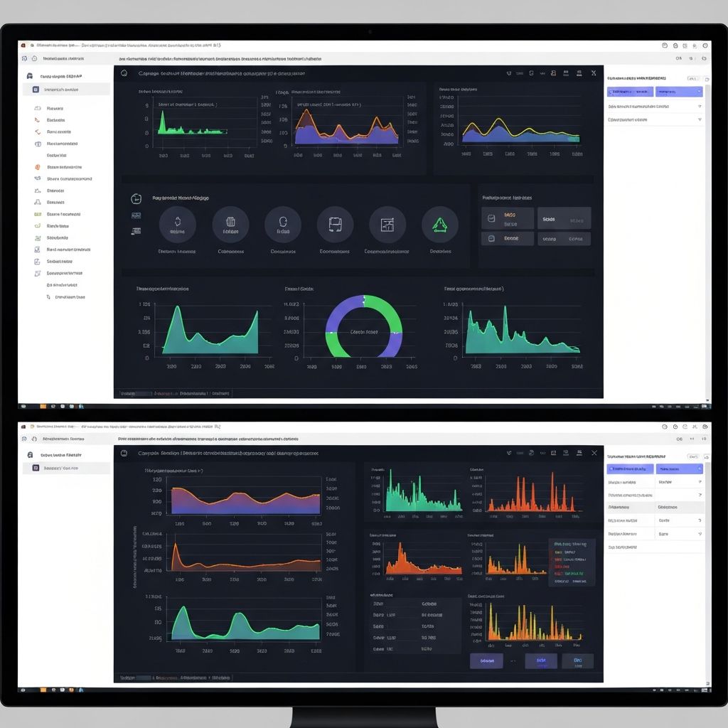Select the first purple tab in bottom-right panel
728x728 pixels.
tap(630, 469)
